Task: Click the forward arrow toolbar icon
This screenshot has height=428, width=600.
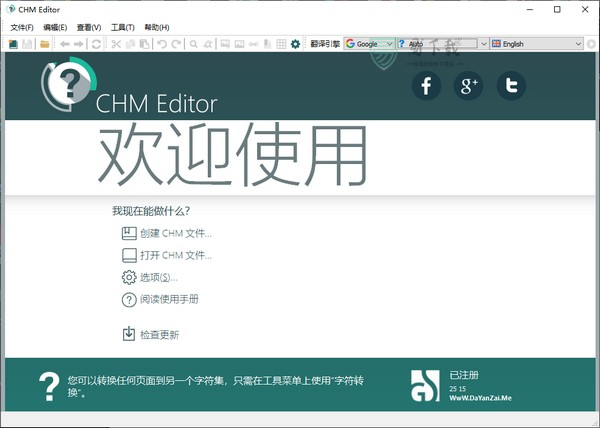Action: coord(78,44)
